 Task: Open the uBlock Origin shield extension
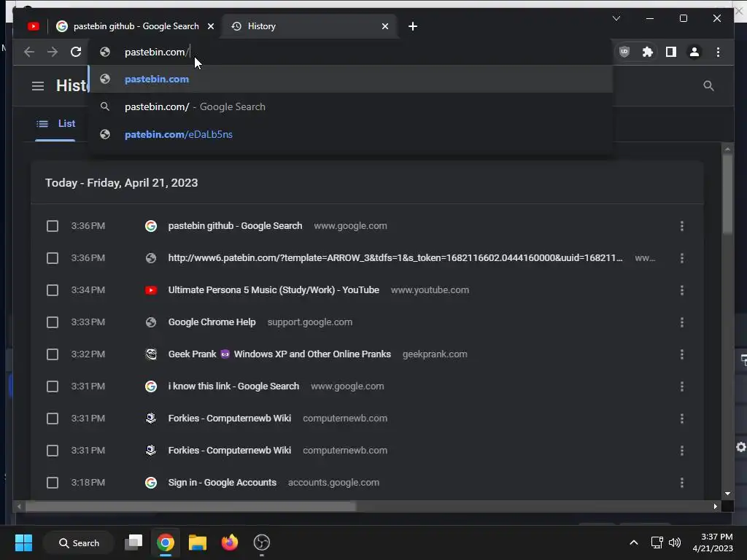(x=624, y=52)
